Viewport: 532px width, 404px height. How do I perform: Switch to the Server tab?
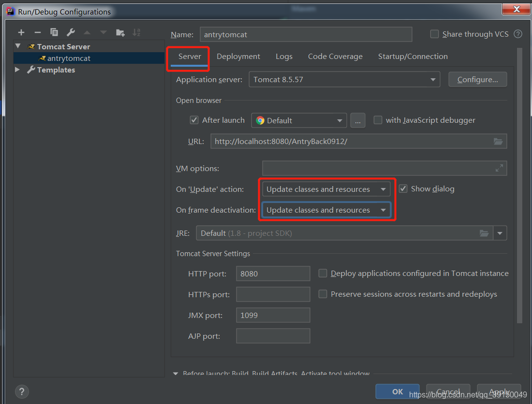190,57
